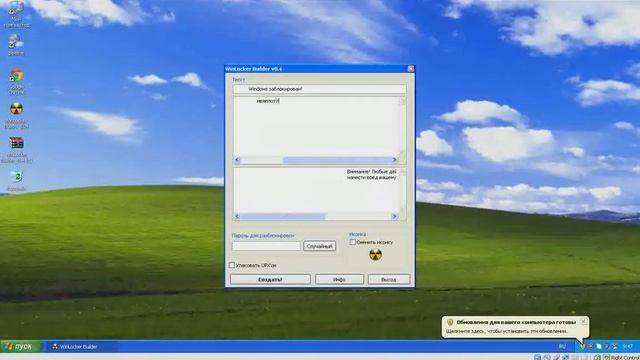Click the taskbar clock
Screen dimensions: 640x360
[x=628, y=347]
